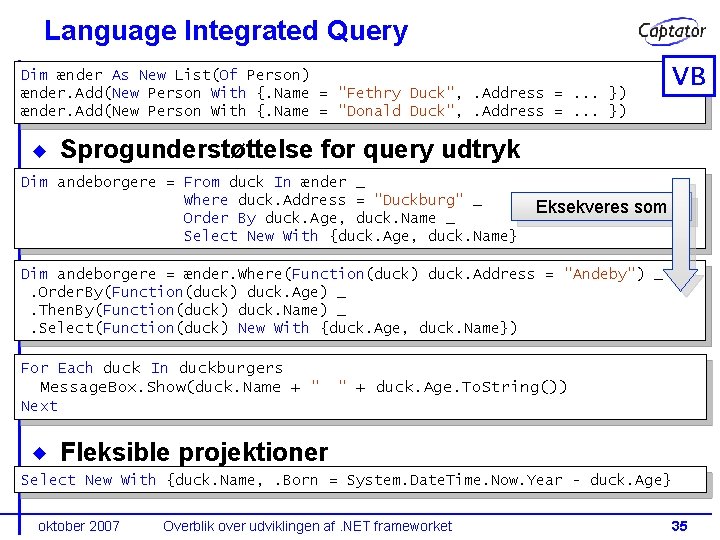The height and width of the screenshot is (540, 720).
Task: Click the Sprogunderstøttelse for query udtryk heading
Action: coord(290,149)
